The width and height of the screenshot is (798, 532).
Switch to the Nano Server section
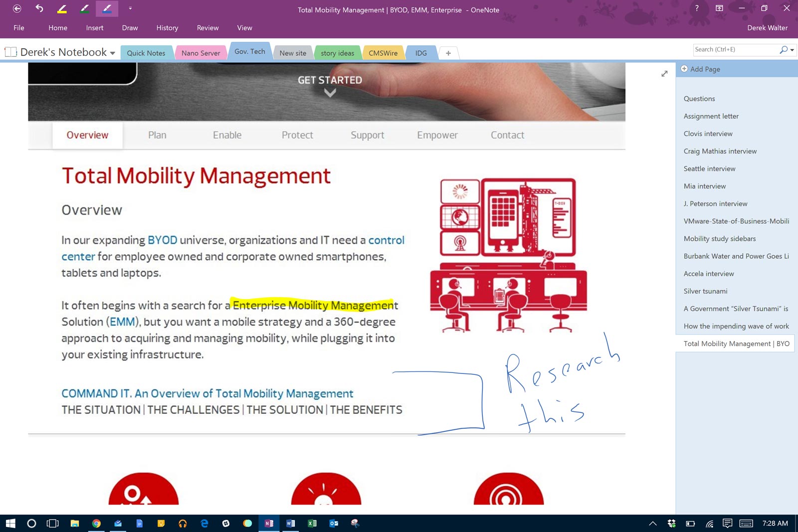[x=200, y=53]
